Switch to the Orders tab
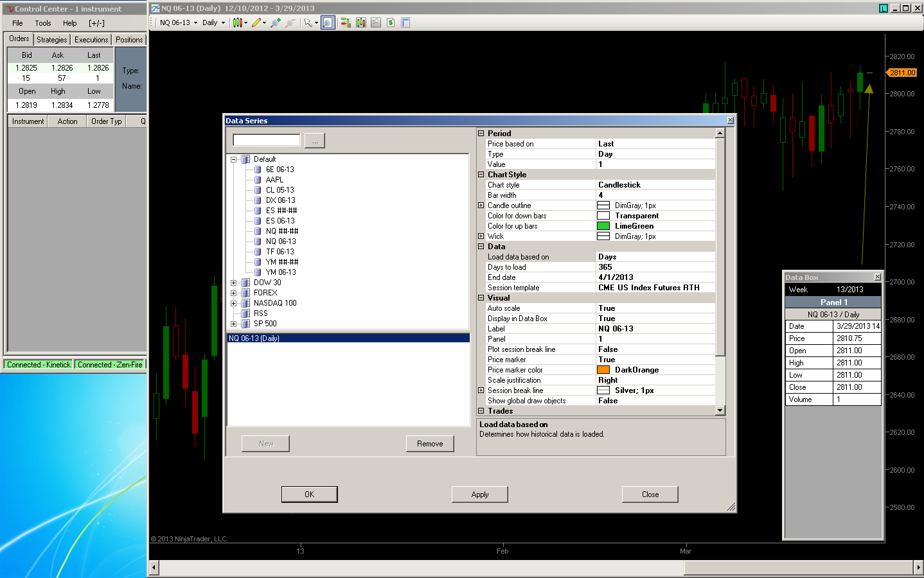Viewport: 924px width, 578px height. (x=19, y=39)
